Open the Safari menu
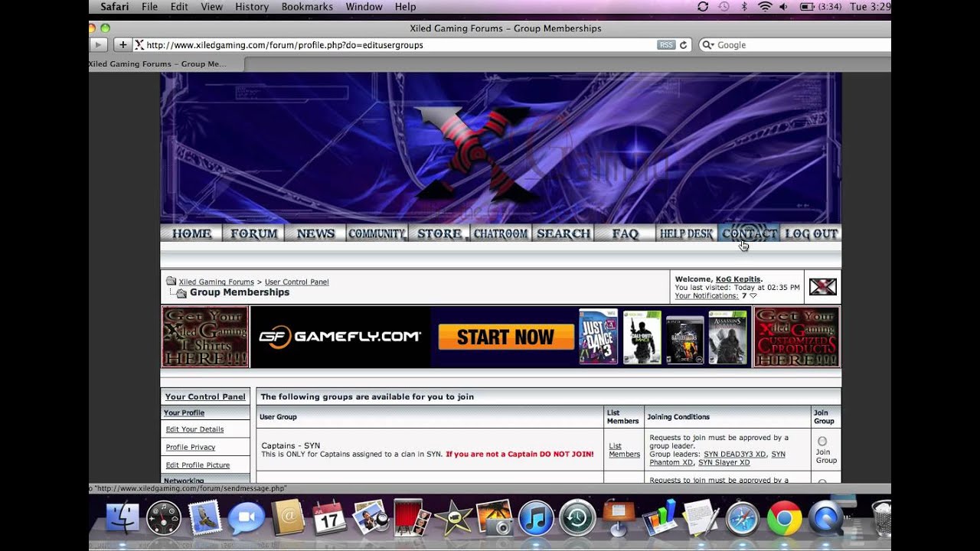 (115, 7)
